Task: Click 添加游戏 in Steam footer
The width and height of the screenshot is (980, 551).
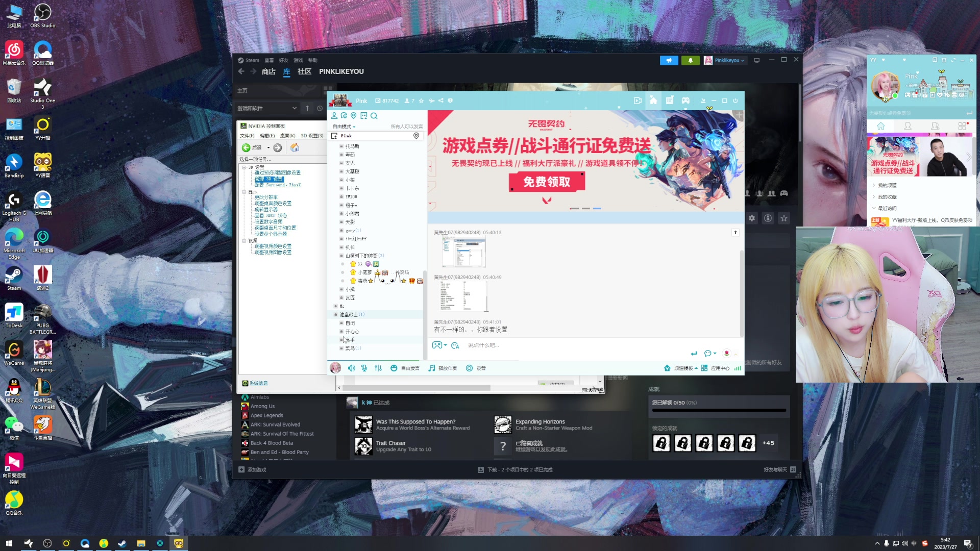Action: point(253,470)
